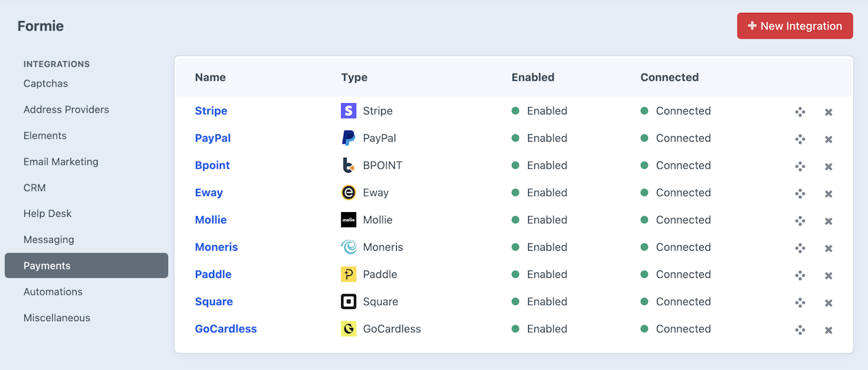Click the Enabled column header
Screen dimensions: 868x370
pos(533,77)
